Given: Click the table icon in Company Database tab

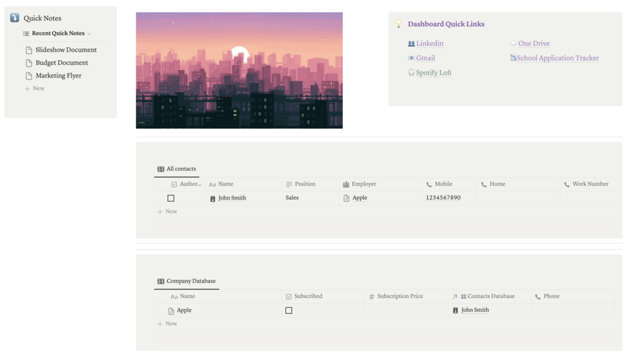Looking at the screenshot, I should pyautogui.click(x=161, y=281).
